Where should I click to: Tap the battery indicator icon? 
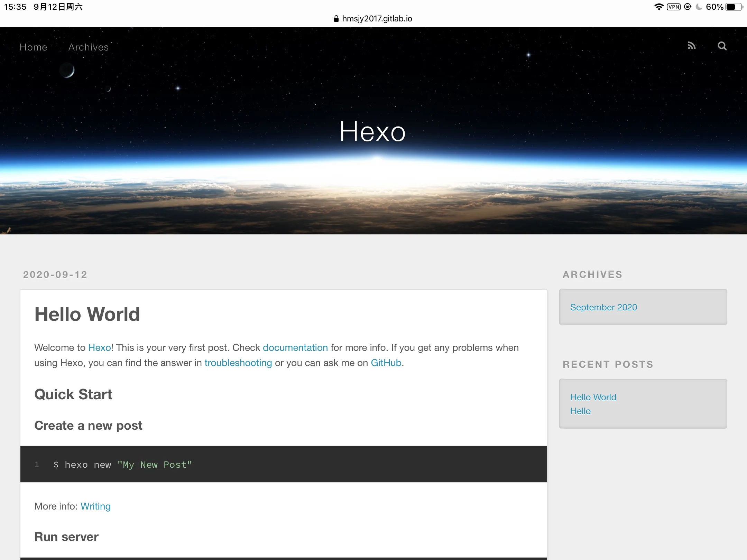pos(735,7)
